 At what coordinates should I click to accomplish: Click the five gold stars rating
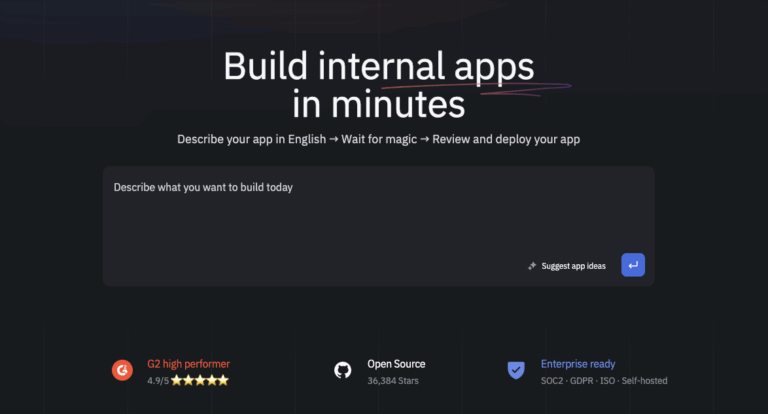coord(200,380)
